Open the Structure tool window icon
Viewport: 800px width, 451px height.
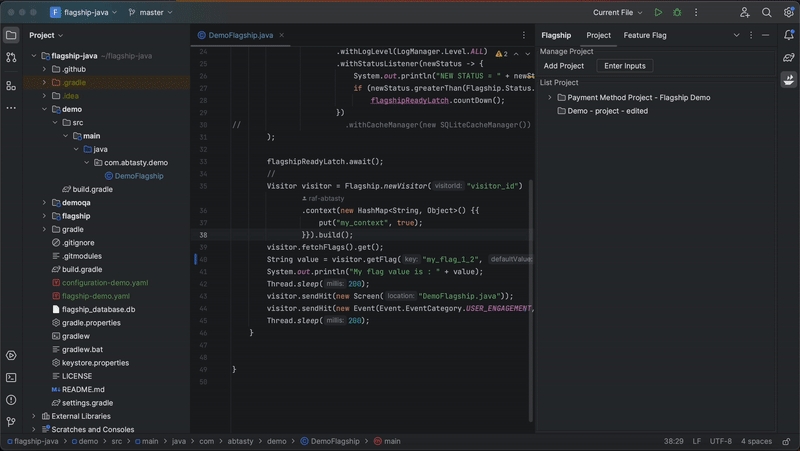pos(11,86)
